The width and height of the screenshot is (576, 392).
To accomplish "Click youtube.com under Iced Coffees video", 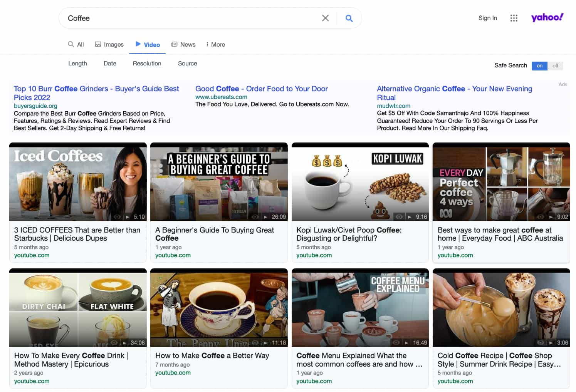I will 32,255.
